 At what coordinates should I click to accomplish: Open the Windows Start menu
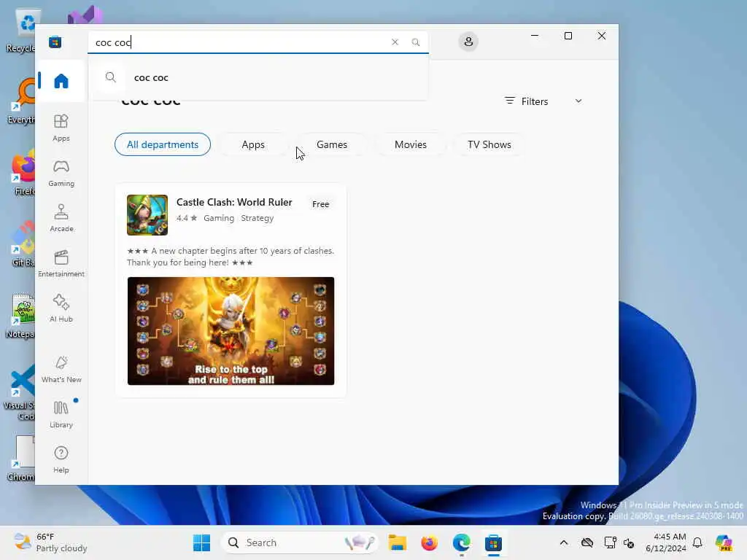click(x=201, y=542)
